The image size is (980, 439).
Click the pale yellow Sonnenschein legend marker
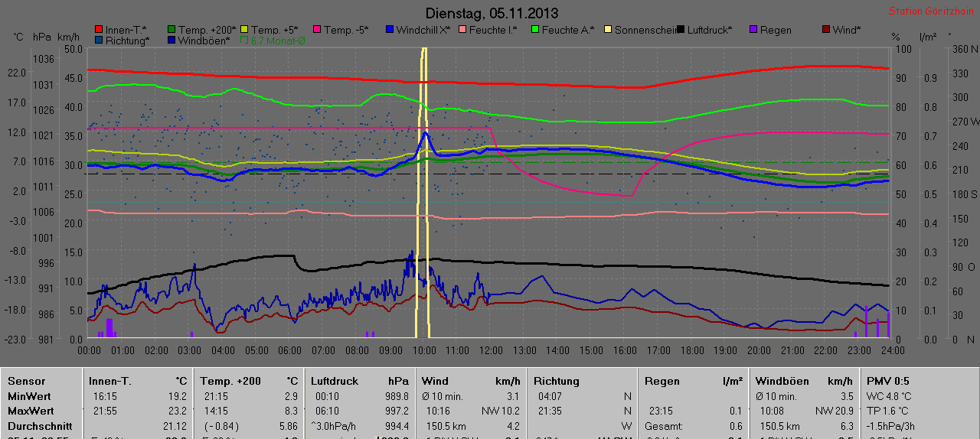[608, 30]
